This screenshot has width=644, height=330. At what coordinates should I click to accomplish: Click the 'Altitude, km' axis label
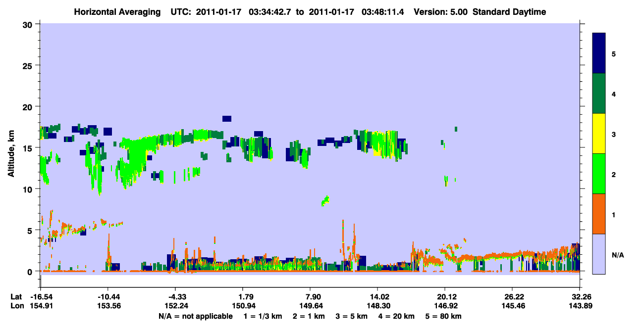coord(10,152)
